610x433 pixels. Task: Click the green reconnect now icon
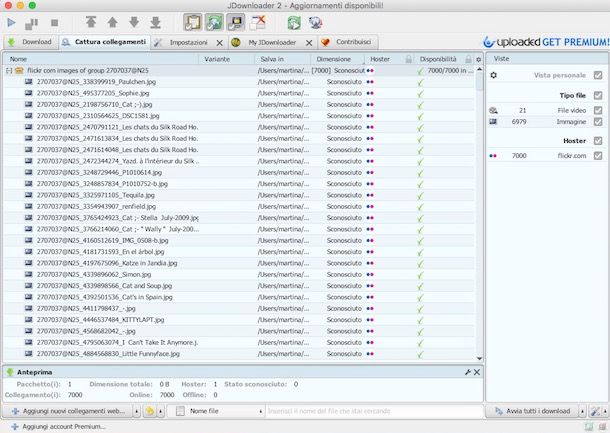point(294,23)
